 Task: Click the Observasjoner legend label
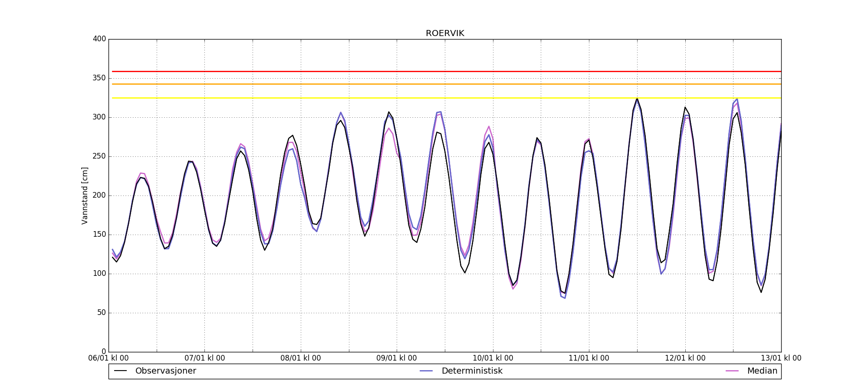click(x=165, y=371)
